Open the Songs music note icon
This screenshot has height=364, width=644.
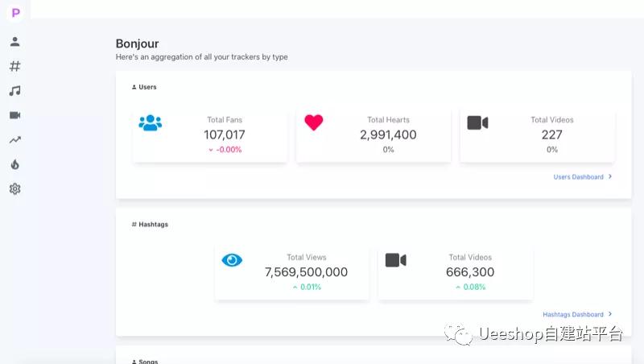point(14,91)
